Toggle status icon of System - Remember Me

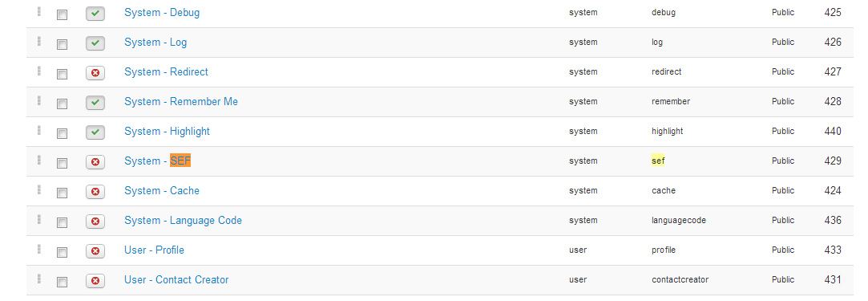click(95, 103)
